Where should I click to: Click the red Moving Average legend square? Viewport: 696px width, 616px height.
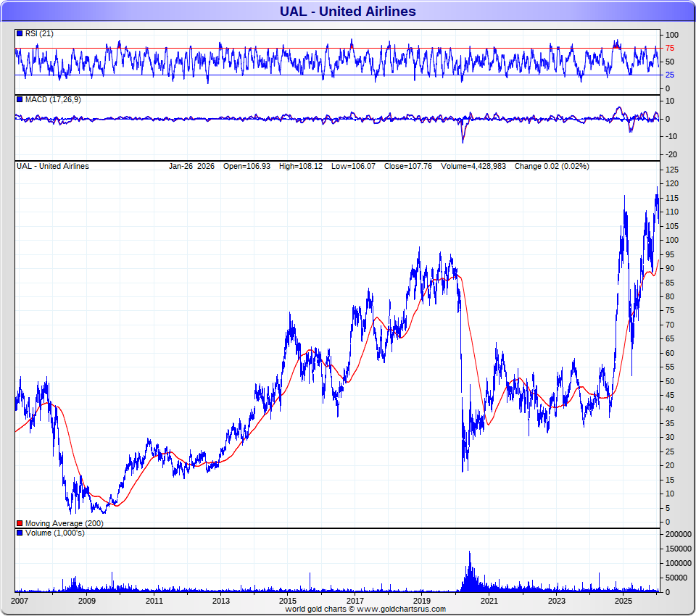point(20,523)
